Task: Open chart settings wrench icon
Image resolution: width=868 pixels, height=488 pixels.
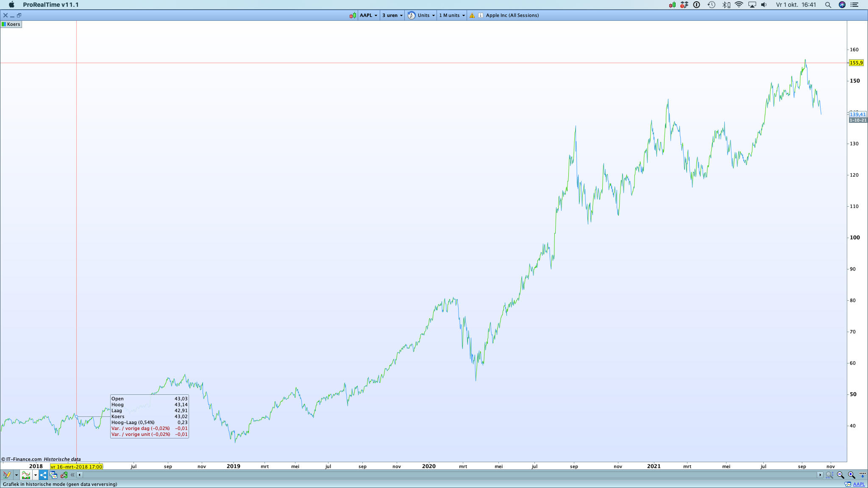Action: pos(64,475)
